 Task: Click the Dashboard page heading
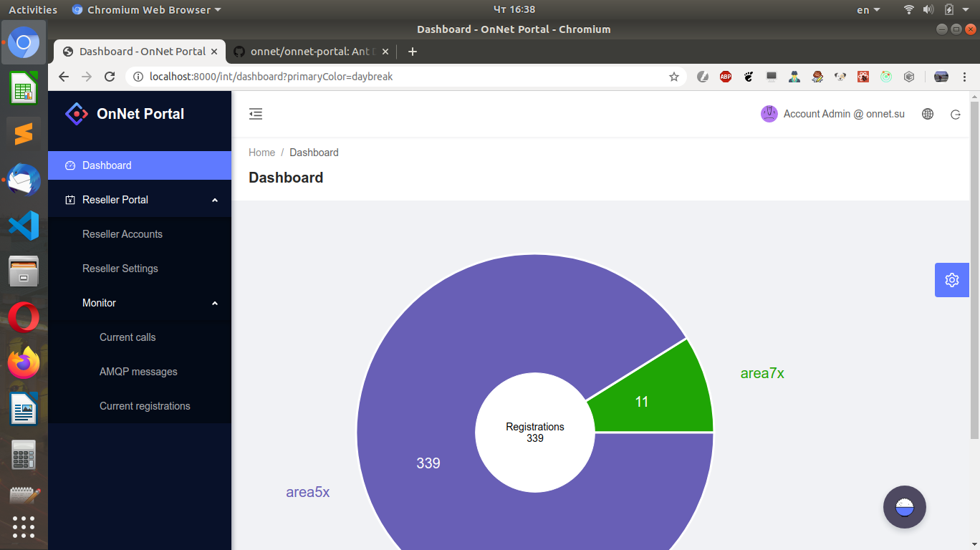pos(286,178)
